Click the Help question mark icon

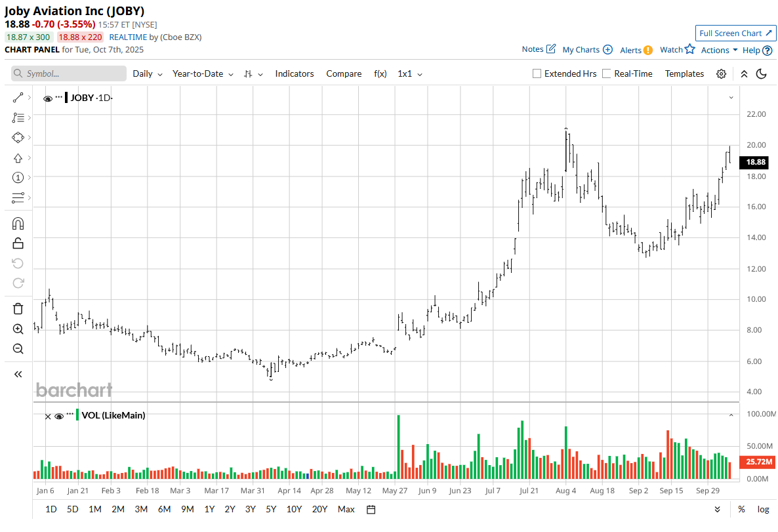pos(767,50)
